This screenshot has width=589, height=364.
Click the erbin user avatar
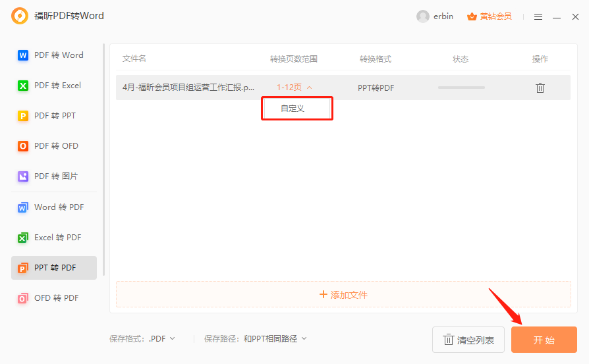coord(422,16)
